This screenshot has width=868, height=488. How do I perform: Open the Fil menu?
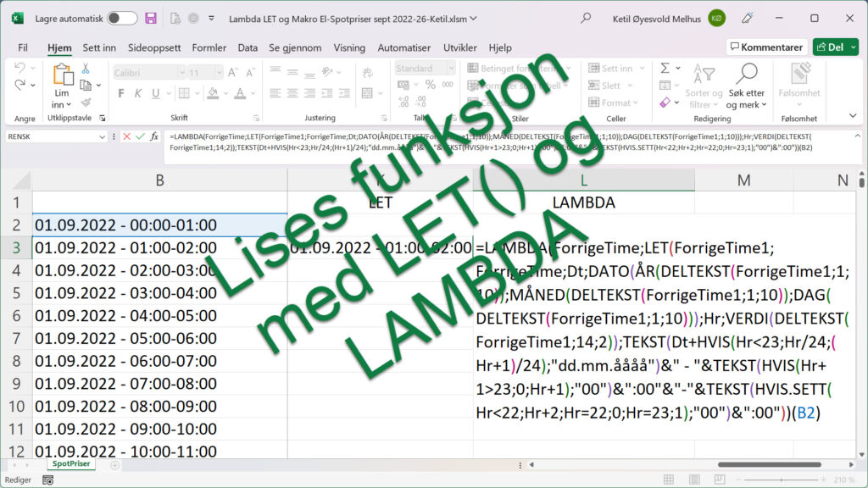point(23,47)
